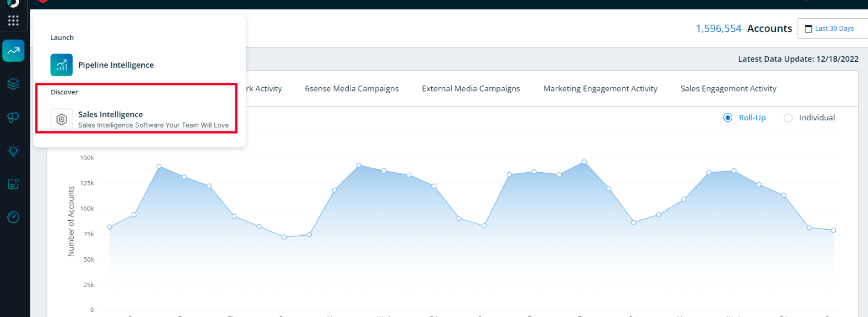Image resolution: width=868 pixels, height=317 pixels.
Task: Select the Individual radio button
Action: pos(788,118)
